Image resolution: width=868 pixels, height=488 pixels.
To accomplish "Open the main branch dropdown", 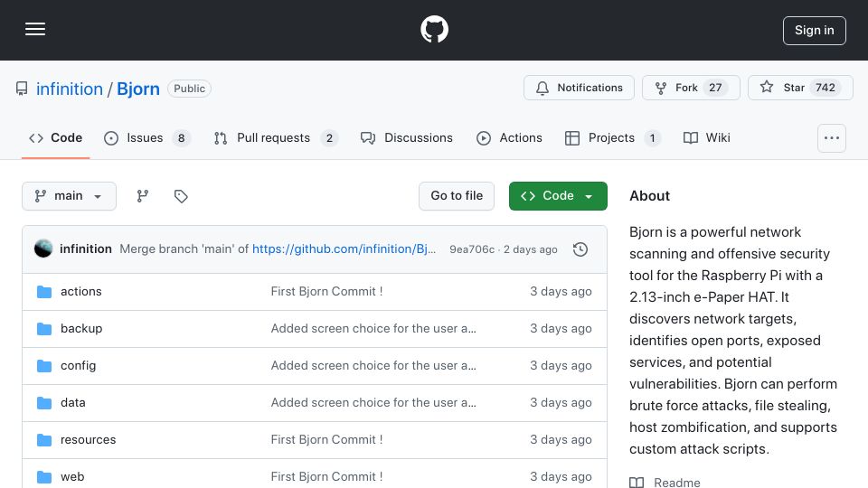I will (x=70, y=196).
